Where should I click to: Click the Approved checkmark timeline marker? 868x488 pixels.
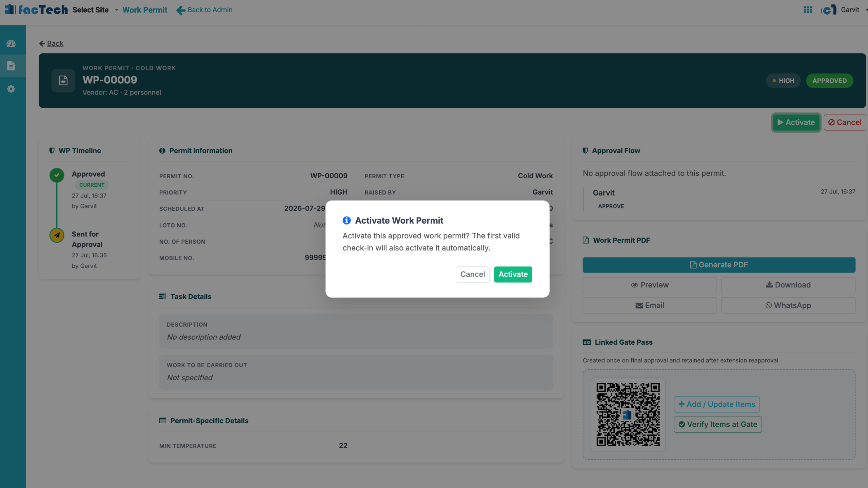(x=57, y=175)
